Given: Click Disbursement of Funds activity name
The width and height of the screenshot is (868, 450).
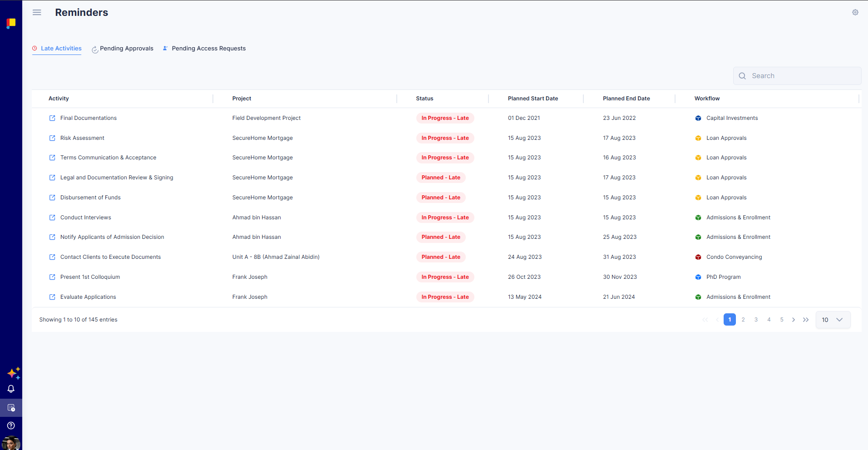Looking at the screenshot, I should (x=90, y=198).
